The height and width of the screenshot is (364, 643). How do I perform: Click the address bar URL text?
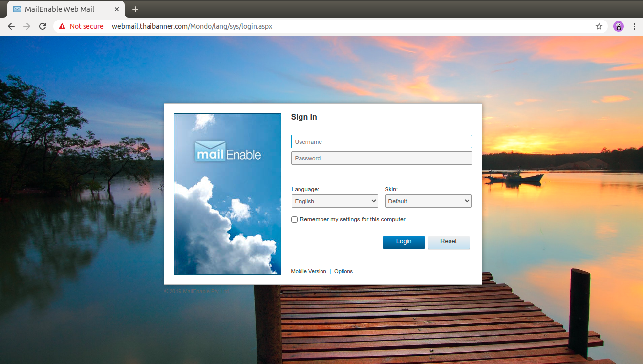(192, 26)
